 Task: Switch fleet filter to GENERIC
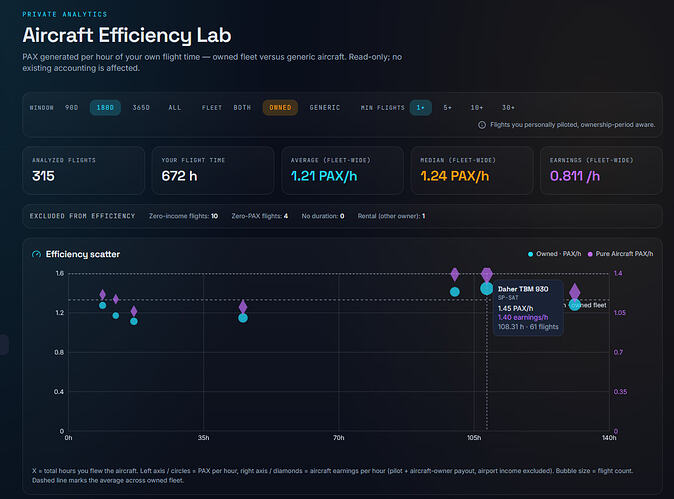point(325,107)
